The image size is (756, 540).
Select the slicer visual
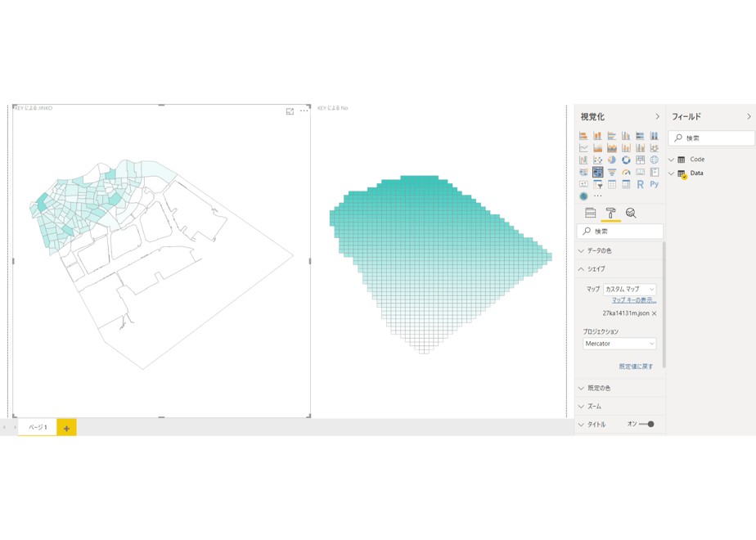click(597, 184)
